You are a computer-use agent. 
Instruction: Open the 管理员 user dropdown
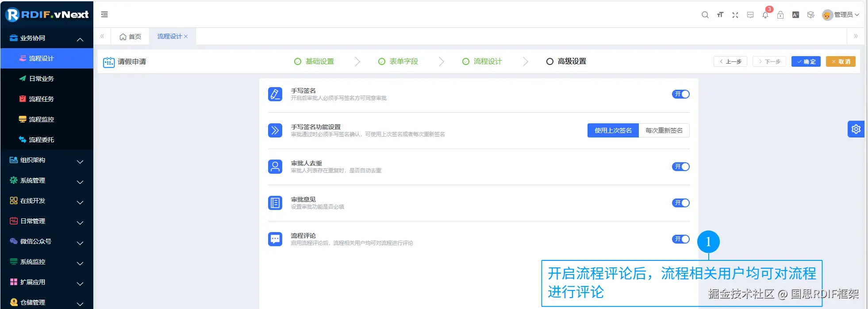click(x=841, y=15)
